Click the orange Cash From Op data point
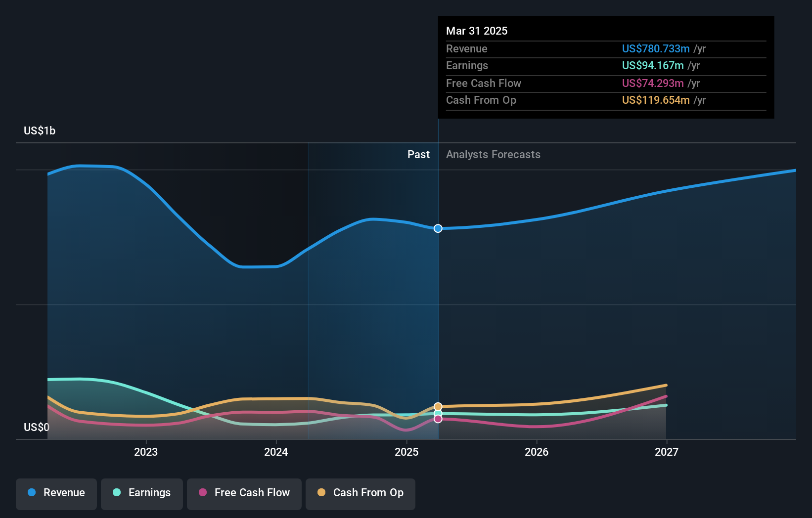 point(438,407)
